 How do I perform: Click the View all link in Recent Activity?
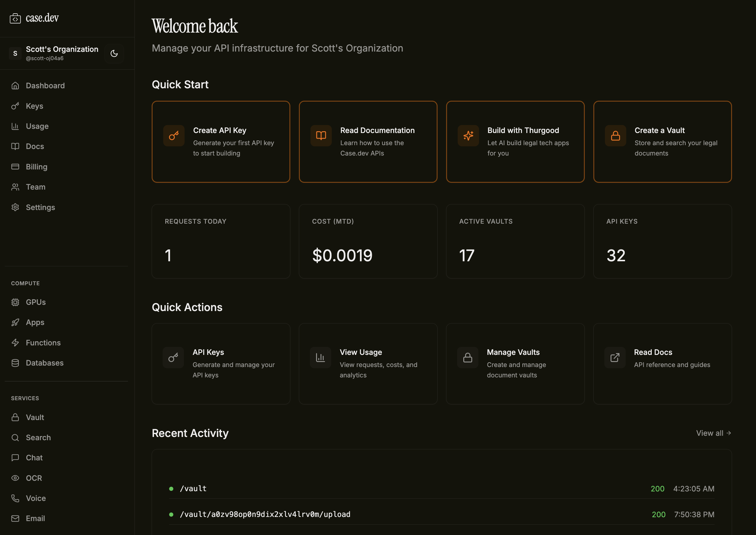pos(714,433)
